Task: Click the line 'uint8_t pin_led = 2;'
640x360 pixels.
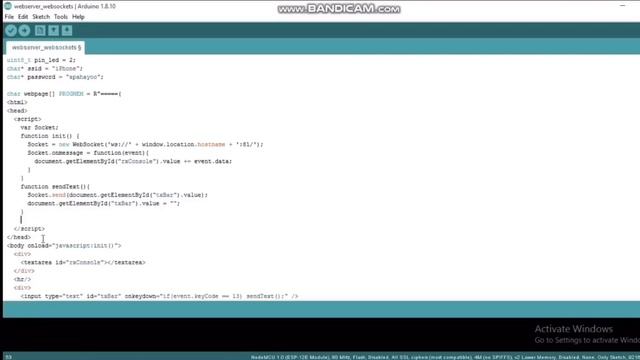Action: [41, 60]
